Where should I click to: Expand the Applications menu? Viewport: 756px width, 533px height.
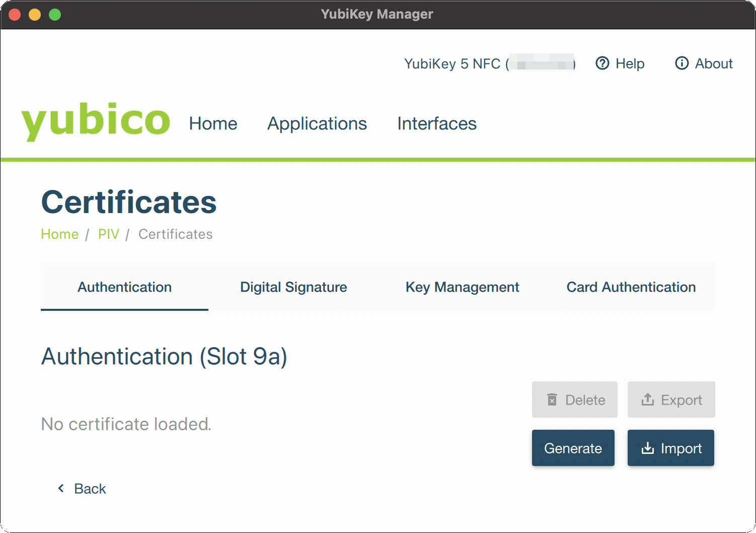317,124
